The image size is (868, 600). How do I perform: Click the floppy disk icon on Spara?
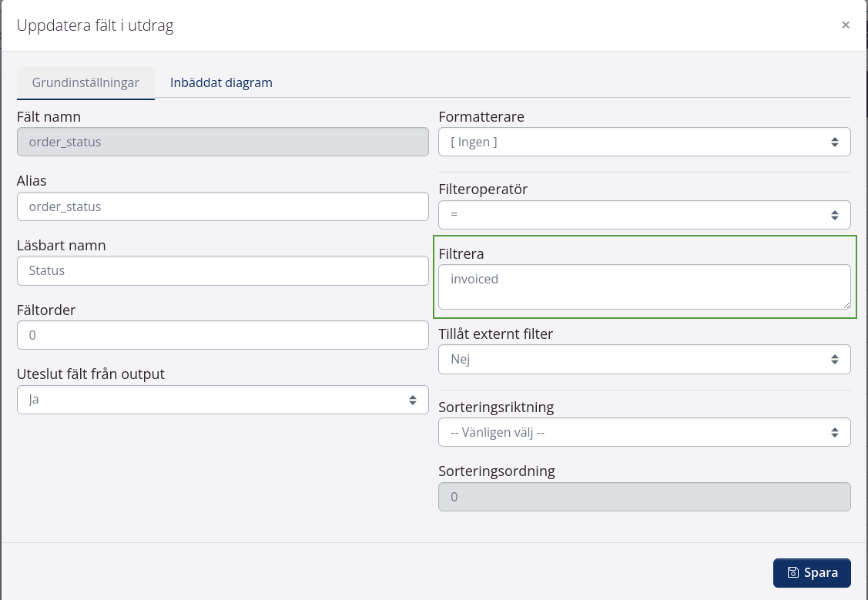(x=793, y=573)
